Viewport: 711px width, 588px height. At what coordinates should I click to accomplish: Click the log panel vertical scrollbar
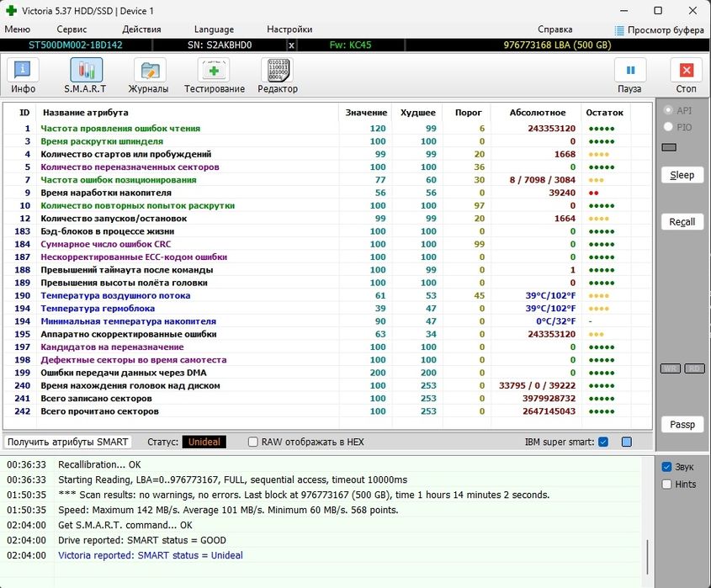(x=648, y=557)
